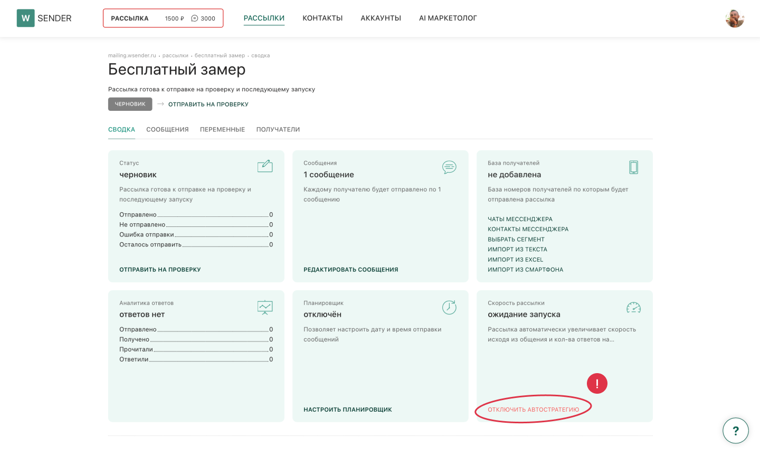Click the analytics chart board icon

click(265, 307)
